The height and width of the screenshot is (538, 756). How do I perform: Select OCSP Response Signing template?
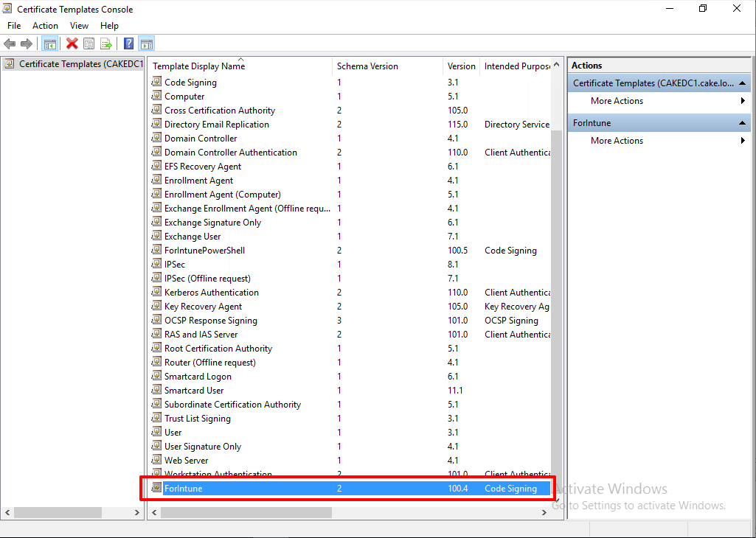coord(350,321)
